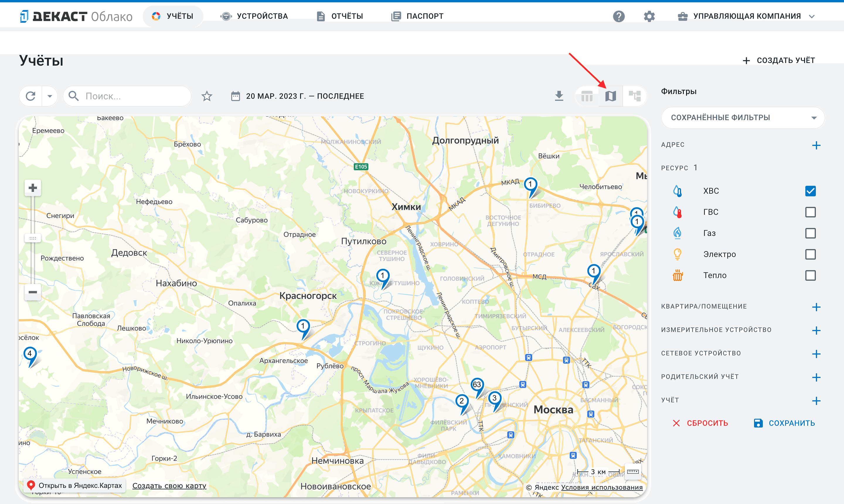Open the Открыть в Яндекс.Картах button
This screenshot has width=844, height=504.
tap(75, 485)
